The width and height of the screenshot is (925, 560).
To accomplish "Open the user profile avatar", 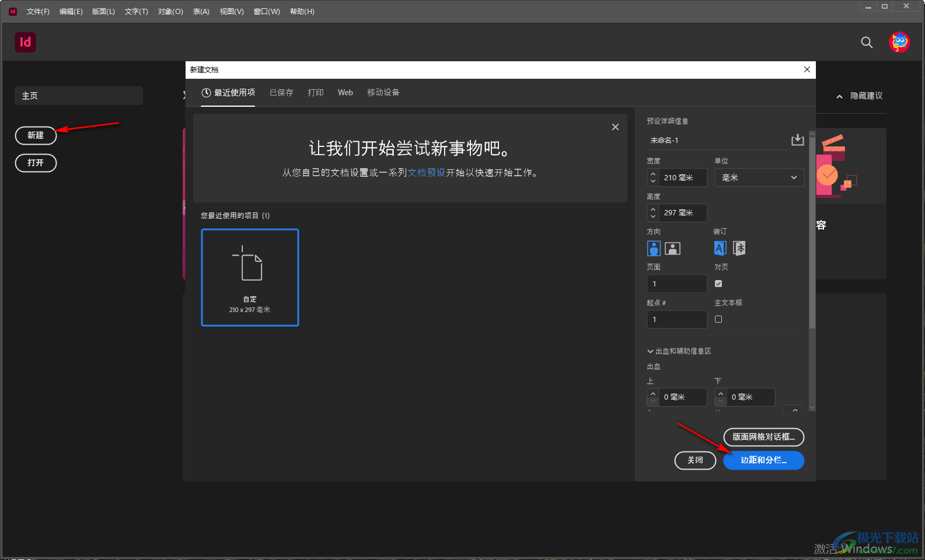I will [899, 43].
